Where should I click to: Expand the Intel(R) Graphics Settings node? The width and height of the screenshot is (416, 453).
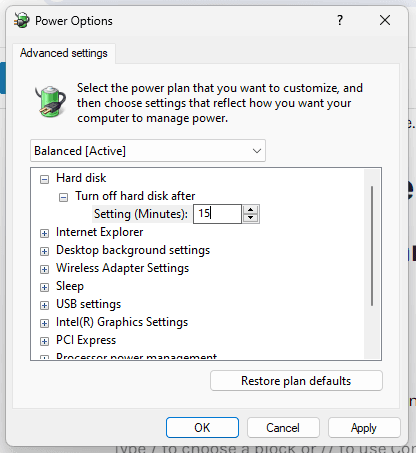click(44, 323)
